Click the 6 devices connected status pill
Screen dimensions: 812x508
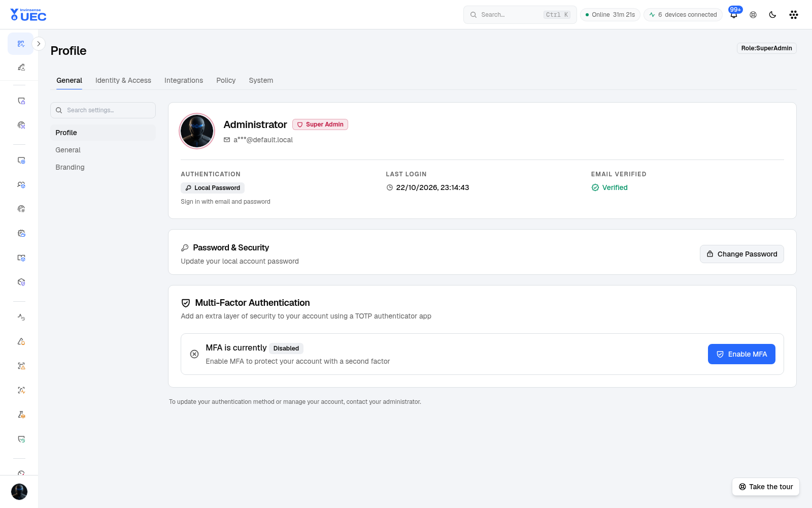(x=683, y=15)
